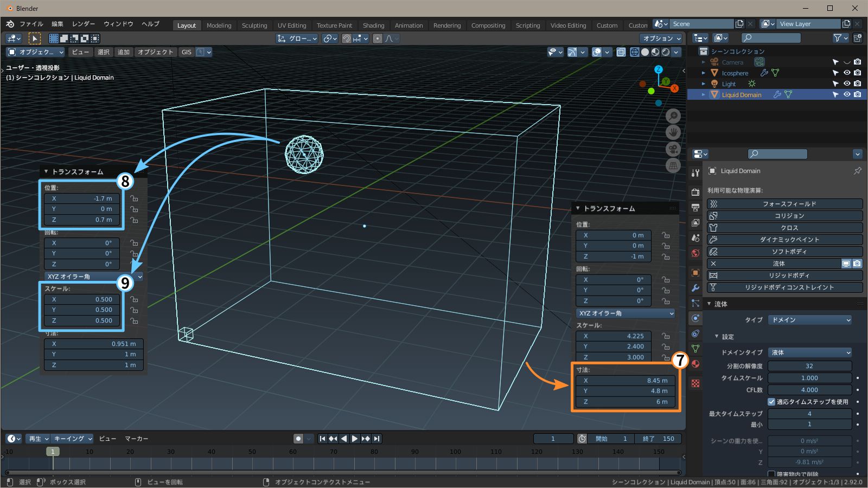Open the Object Data mesh properties tab

695,349
